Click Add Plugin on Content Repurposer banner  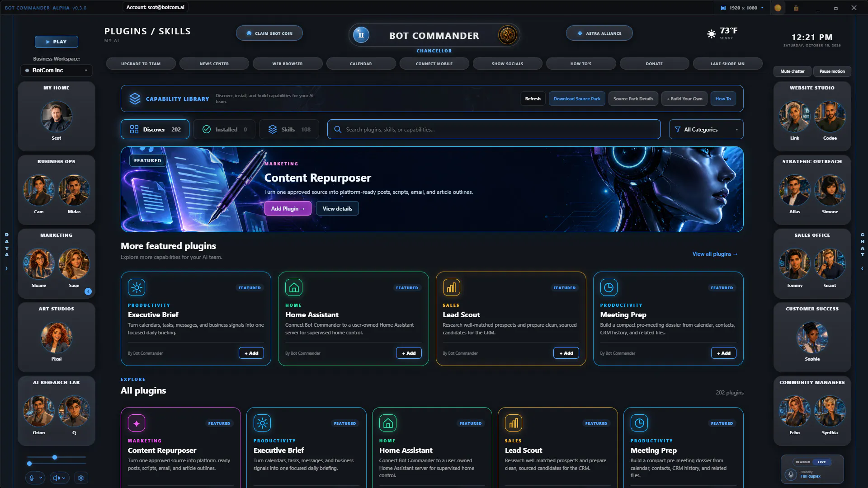[x=288, y=208]
